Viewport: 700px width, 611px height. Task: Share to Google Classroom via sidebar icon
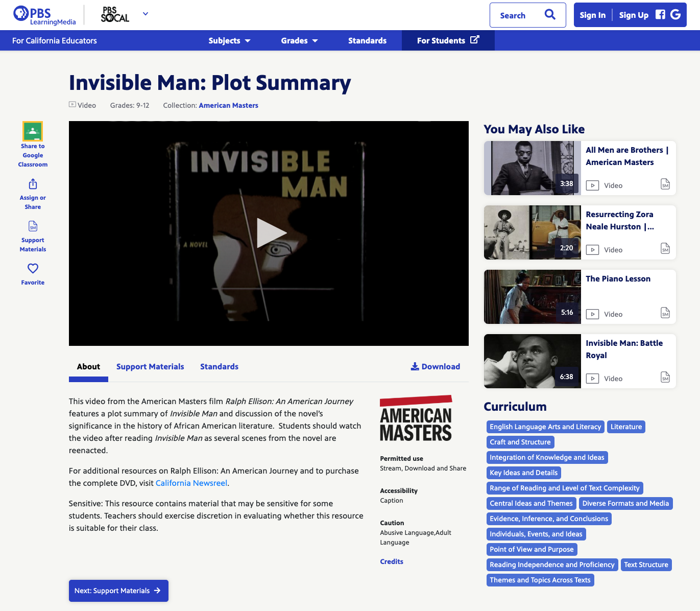(32, 131)
